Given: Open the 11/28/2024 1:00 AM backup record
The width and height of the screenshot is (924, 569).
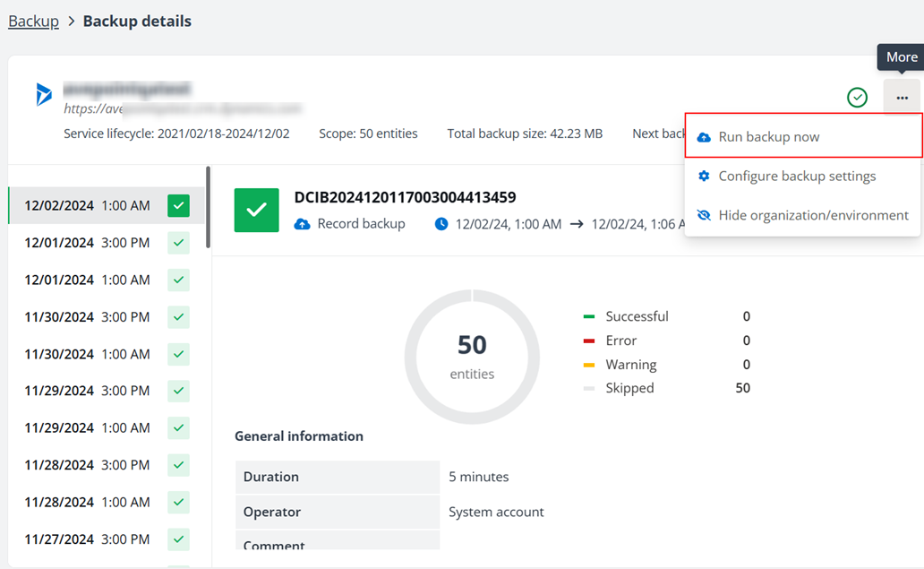Looking at the screenshot, I should (x=87, y=502).
